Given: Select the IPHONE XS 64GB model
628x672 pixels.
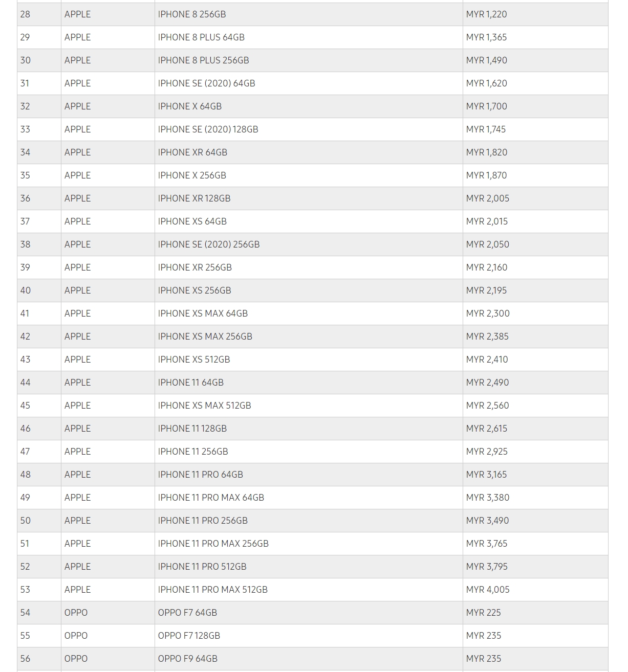Looking at the screenshot, I should [x=192, y=221].
